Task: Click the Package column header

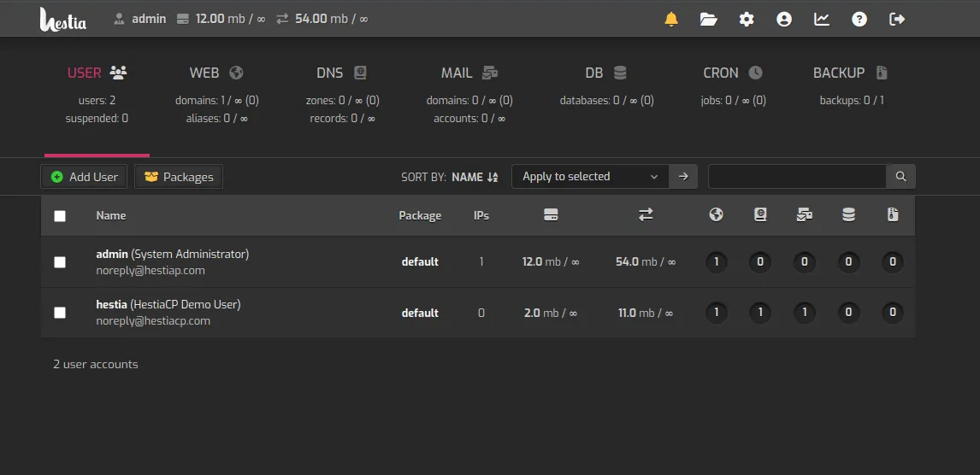Action: pos(420,216)
